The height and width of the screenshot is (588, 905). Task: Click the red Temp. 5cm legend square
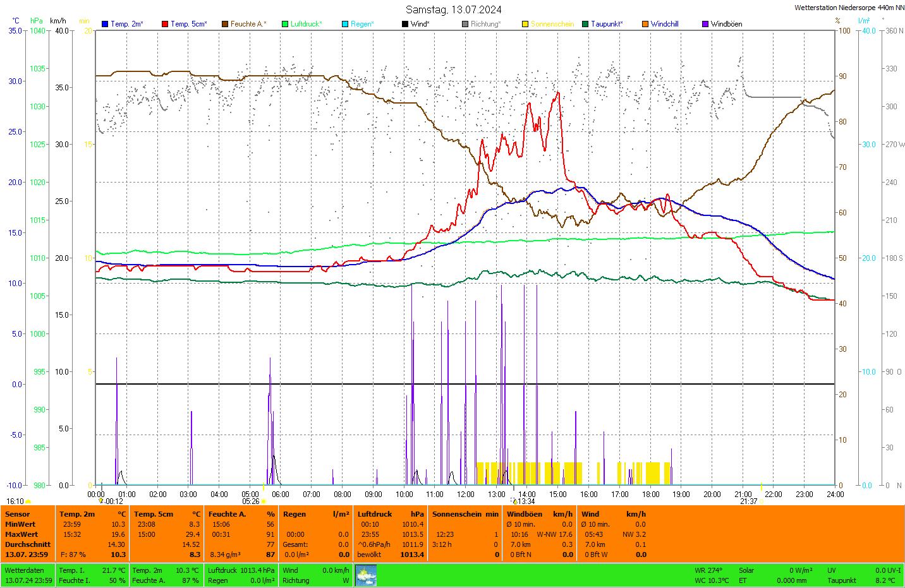pyautogui.click(x=165, y=24)
